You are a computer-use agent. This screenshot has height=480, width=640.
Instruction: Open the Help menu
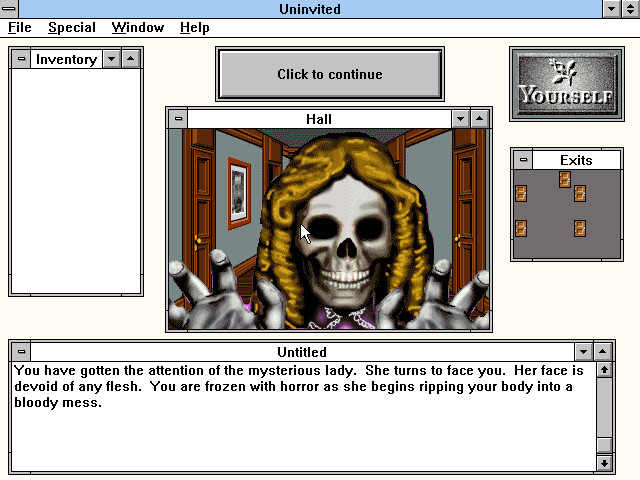[x=195, y=27]
